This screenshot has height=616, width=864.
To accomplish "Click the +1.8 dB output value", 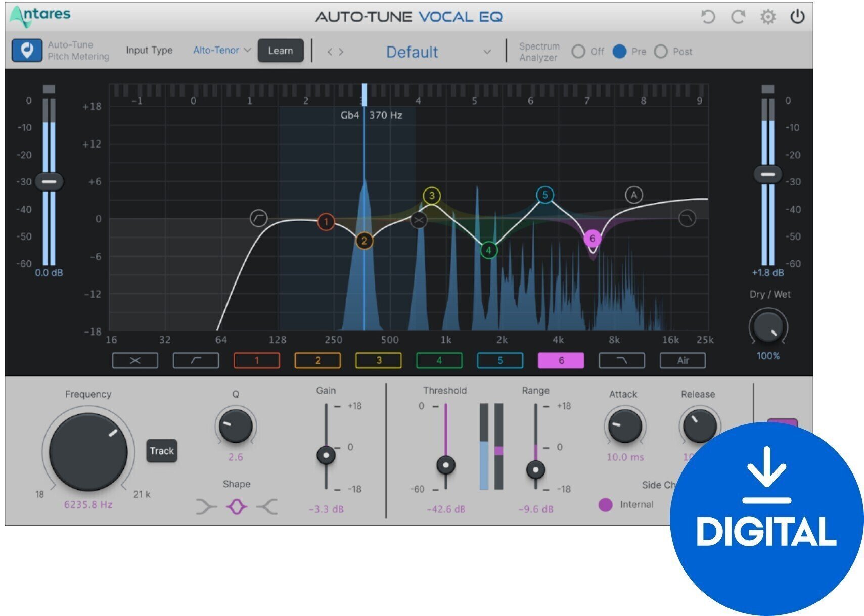I will coord(767,273).
